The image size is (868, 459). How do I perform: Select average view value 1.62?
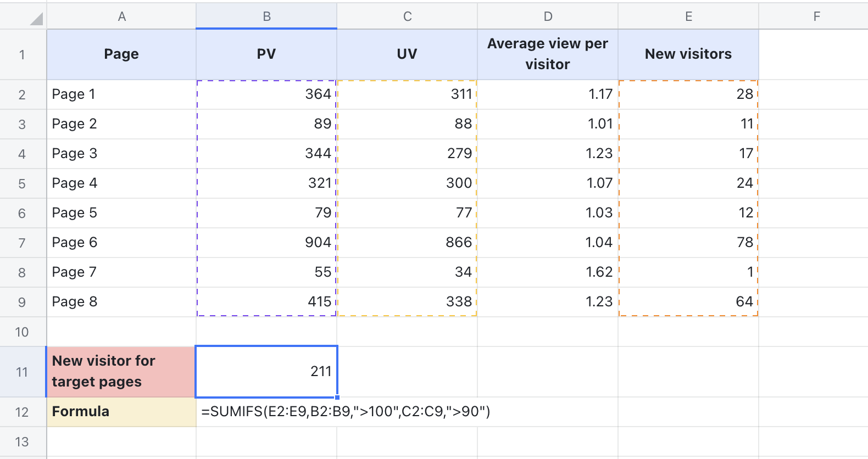pos(548,272)
